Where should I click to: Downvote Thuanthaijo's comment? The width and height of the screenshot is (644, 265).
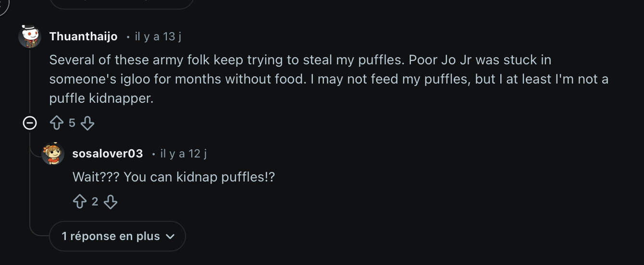coord(87,123)
